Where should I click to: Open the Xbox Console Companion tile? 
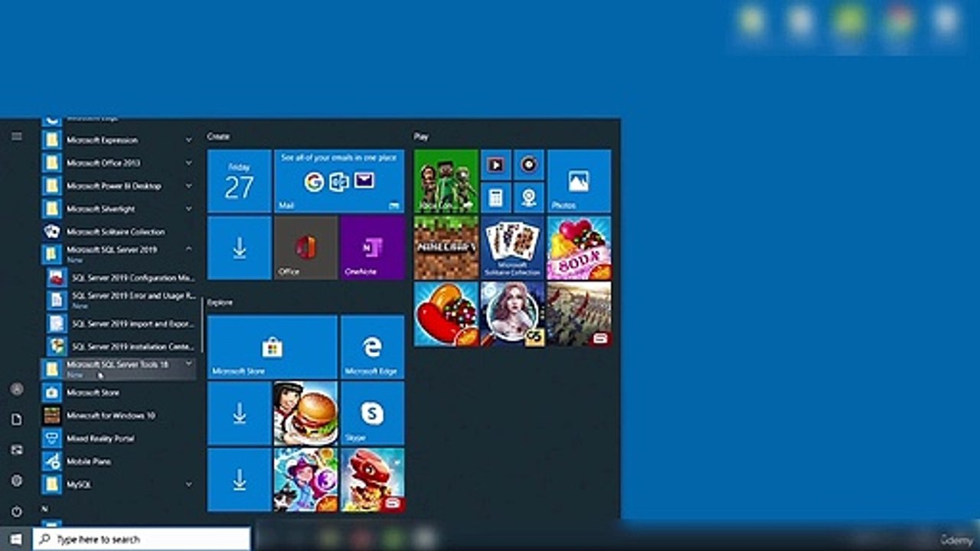click(x=446, y=181)
